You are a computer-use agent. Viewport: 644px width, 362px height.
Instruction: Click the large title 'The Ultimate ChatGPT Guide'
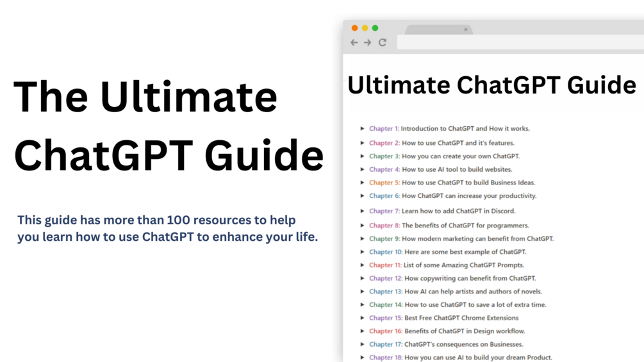[x=169, y=126]
